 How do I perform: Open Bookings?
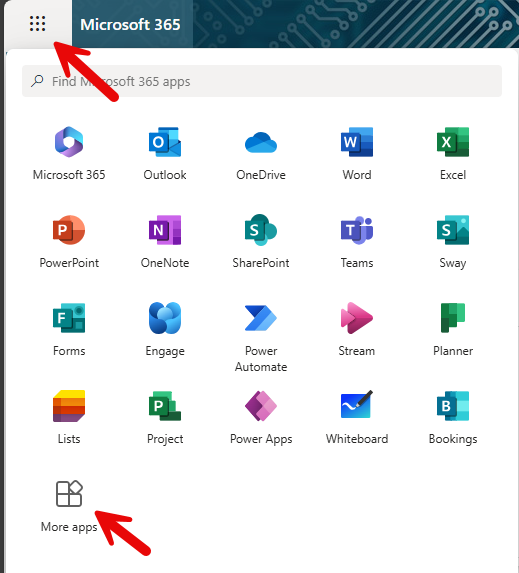coord(453,406)
